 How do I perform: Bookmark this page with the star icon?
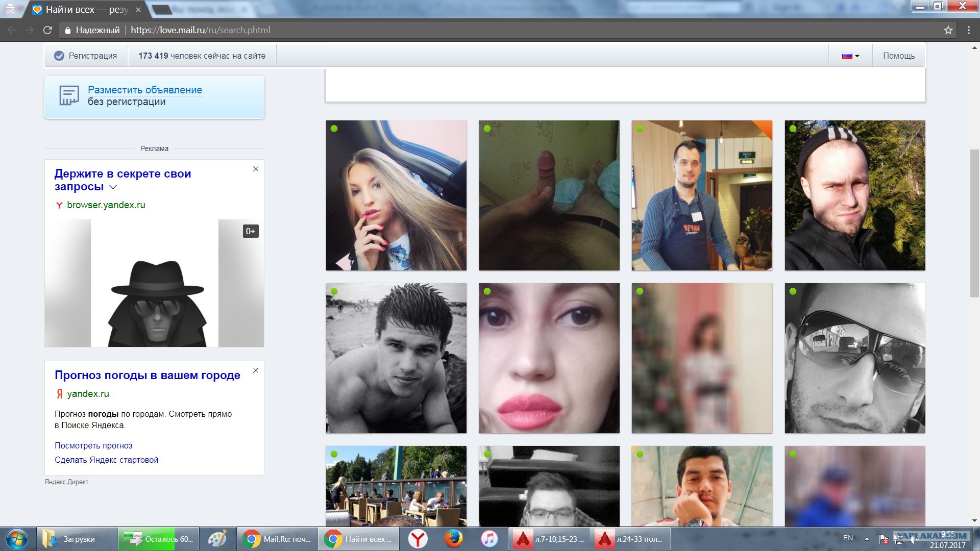point(948,30)
